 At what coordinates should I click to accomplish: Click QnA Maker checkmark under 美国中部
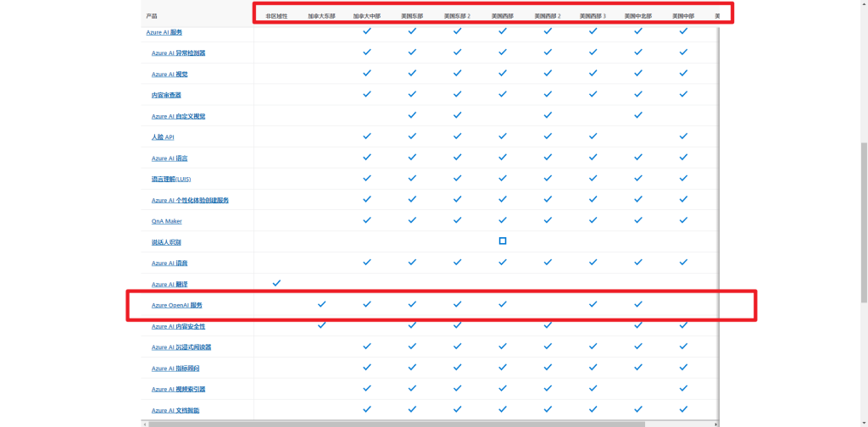pyautogui.click(x=683, y=219)
